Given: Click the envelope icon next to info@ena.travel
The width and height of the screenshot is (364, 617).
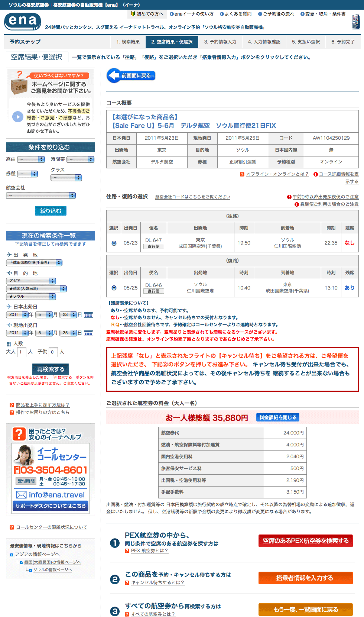Looking at the screenshot, I should pos(22,495).
